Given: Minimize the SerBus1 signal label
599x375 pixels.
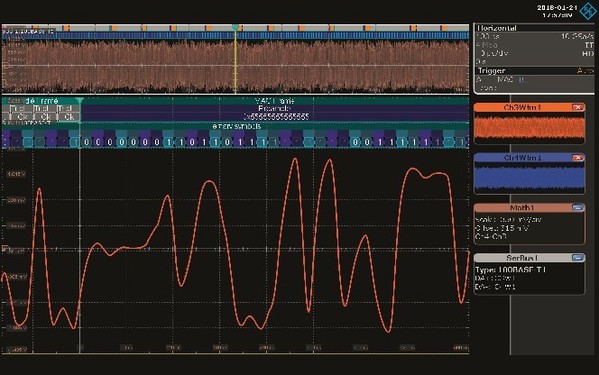Looking at the screenshot, I should (578, 258).
